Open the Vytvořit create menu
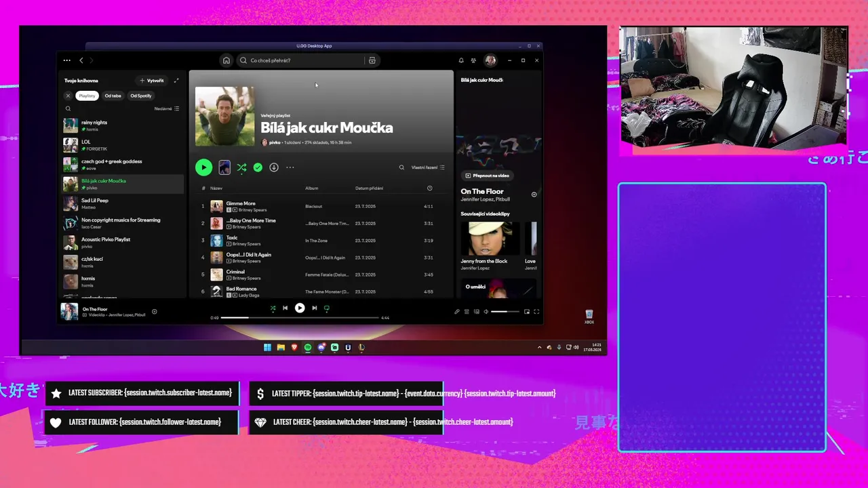Image resolution: width=868 pixels, height=488 pixels. pos(152,80)
